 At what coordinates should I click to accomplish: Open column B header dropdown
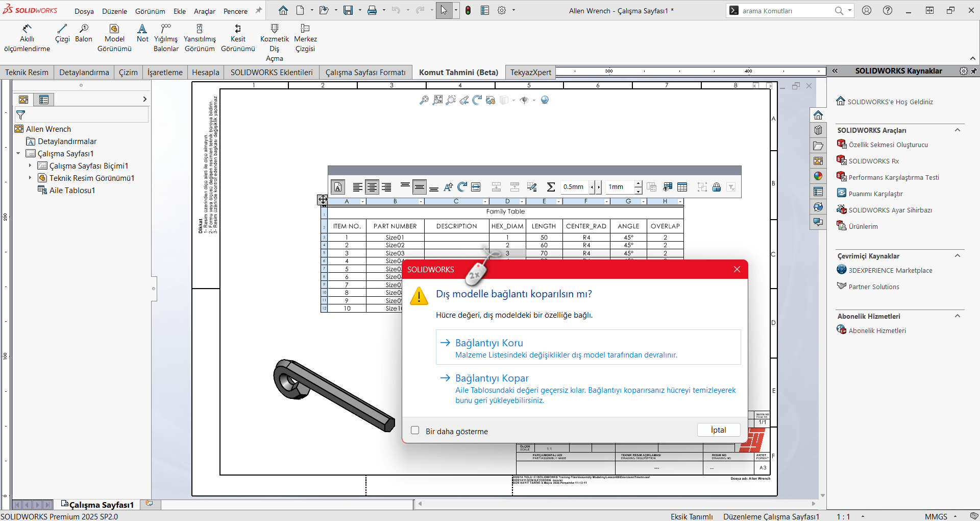point(421,202)
